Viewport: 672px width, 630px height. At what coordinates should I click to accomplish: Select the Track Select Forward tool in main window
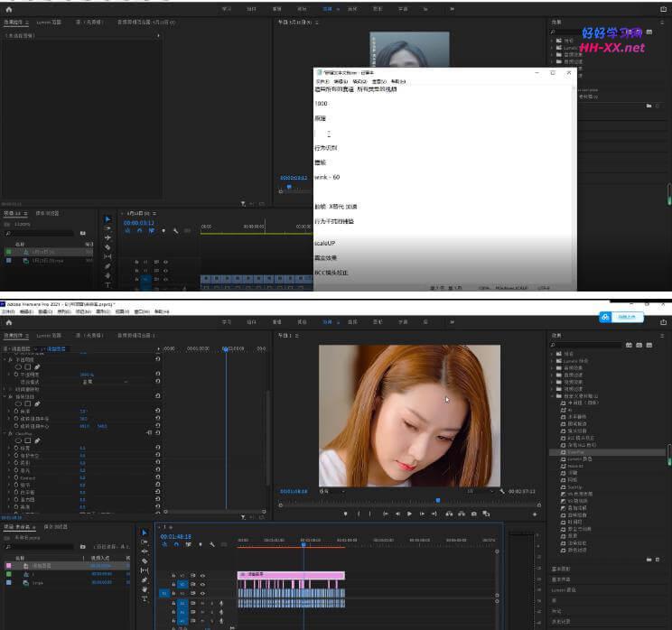(145, 542)
